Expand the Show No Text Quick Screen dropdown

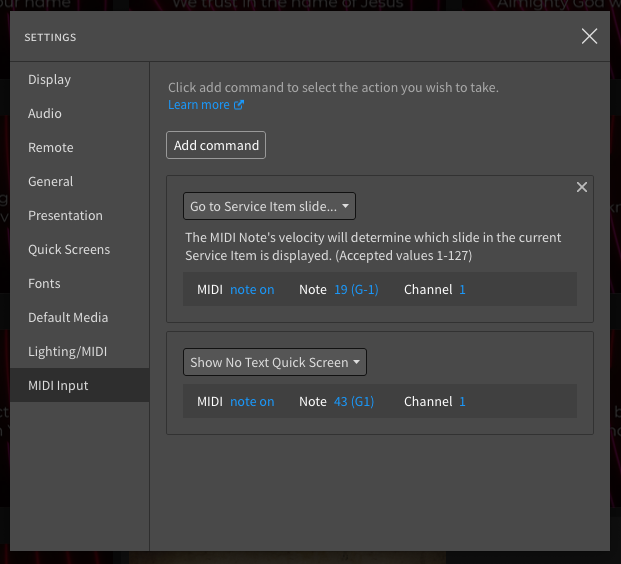click(x=275, y=362)
